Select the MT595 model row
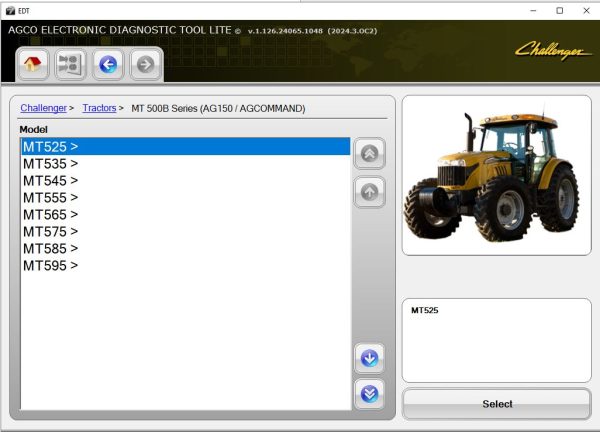The image size is (600, 432). 186,266
